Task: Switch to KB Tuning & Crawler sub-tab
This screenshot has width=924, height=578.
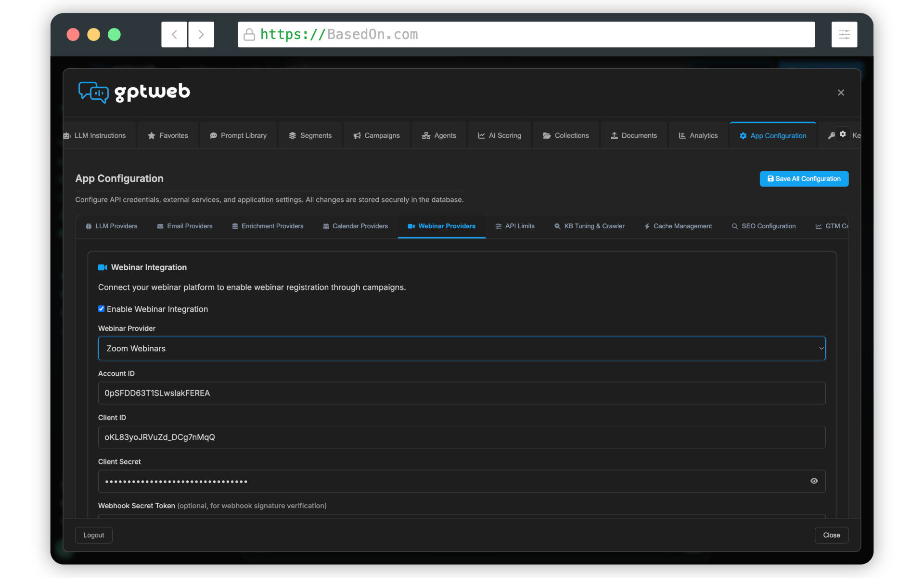Action: (590, 226)
